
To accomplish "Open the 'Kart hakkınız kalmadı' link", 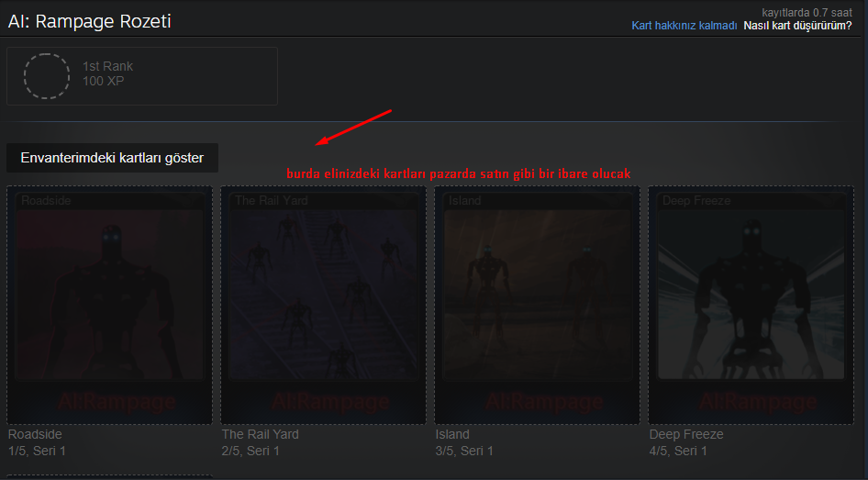I will click(684, 26).
